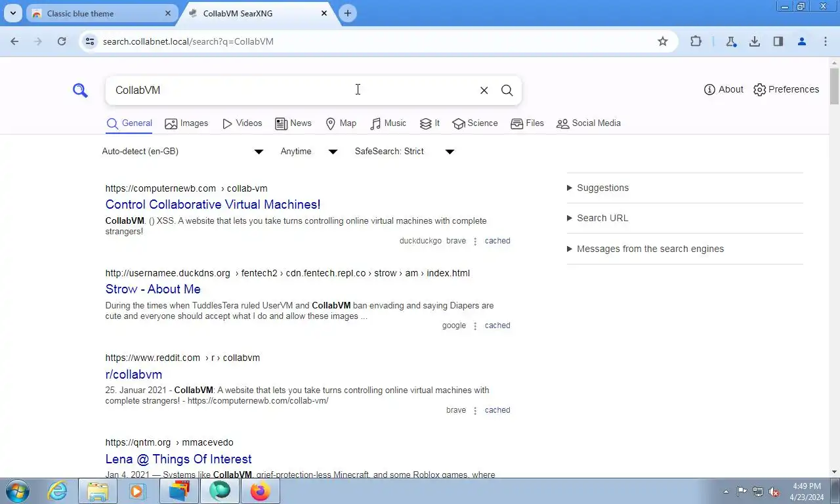This screenshot has height=504, width=840.
Task: Switch to the Music tab
Action: click(x=388, y=123)
